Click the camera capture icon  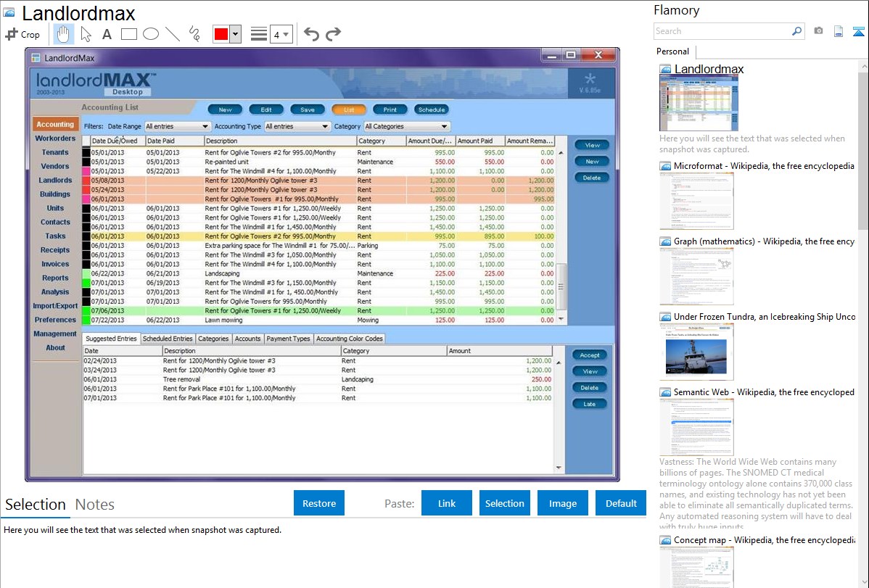pyautogui.click(x=818, y=31)
